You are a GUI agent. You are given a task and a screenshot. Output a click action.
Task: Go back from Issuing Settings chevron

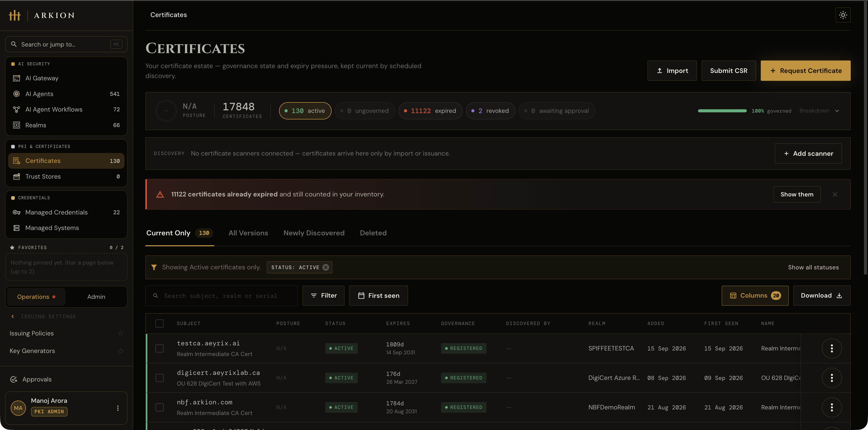pyautogui.click(x=13, y=316)
